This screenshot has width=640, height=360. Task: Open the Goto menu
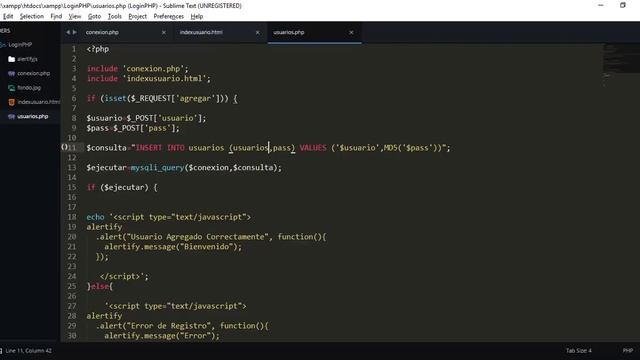click(94, 16)
